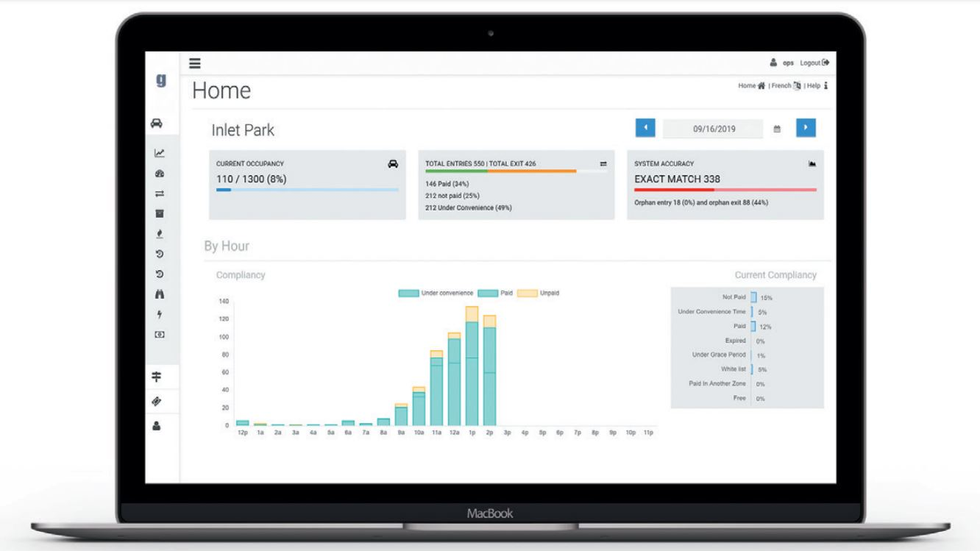The width and height of the screenshot is (980, 551).
Task: Toggle the hamburger menu in the top bar
Action: 195,63
